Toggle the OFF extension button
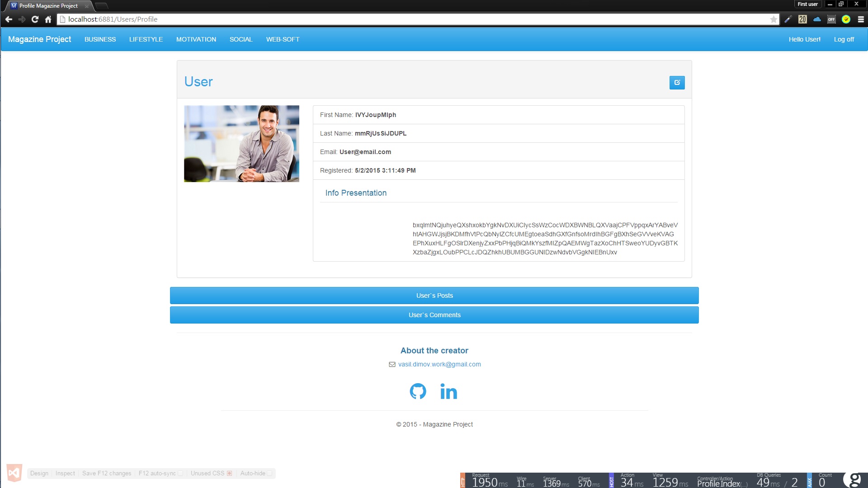 (831, 19)
